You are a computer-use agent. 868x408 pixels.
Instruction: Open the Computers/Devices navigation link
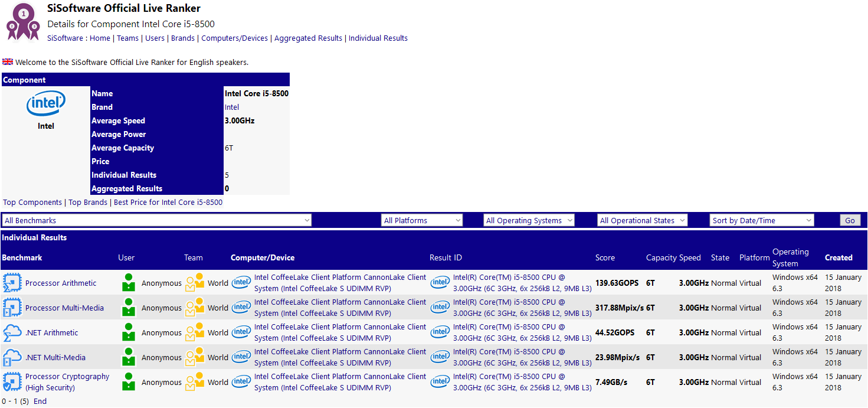pyautogui.click(x=234, y=38)
